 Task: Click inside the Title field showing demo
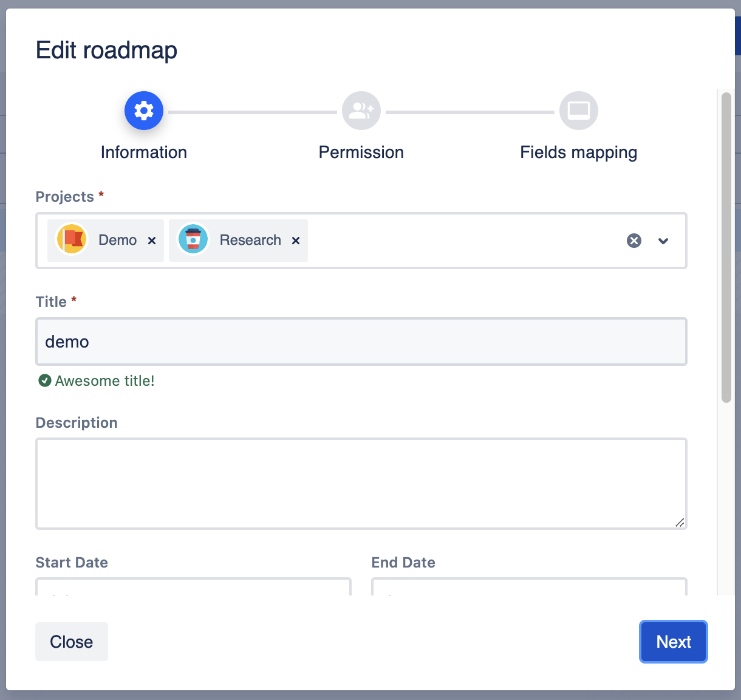click(361, 341)
